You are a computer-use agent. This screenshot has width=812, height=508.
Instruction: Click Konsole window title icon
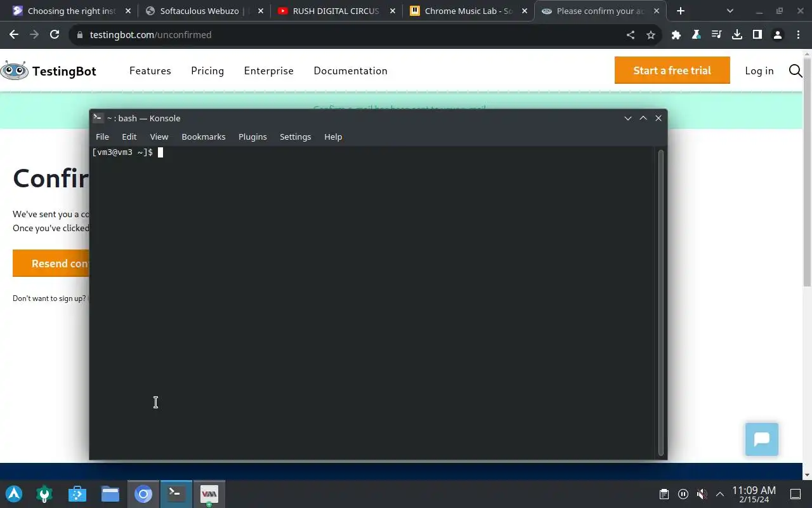[98, 118]
